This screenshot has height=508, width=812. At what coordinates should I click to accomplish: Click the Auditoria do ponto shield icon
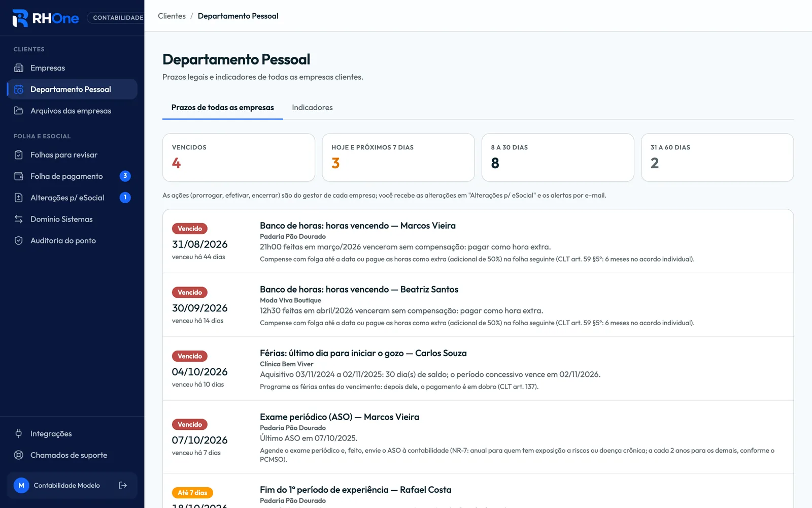[x=19, y=241]
